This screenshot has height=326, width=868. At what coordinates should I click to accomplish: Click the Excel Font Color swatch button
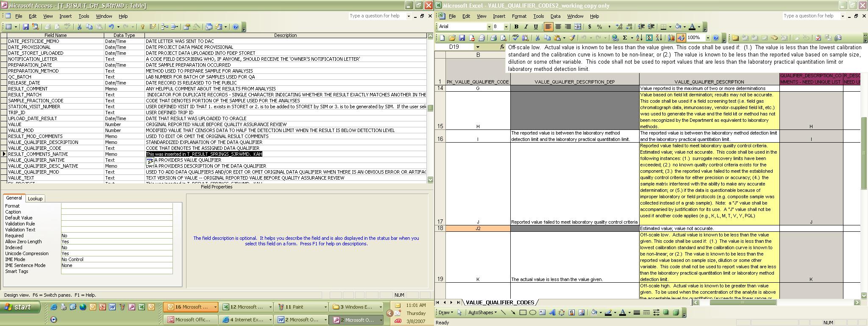[x=693, y=26]
